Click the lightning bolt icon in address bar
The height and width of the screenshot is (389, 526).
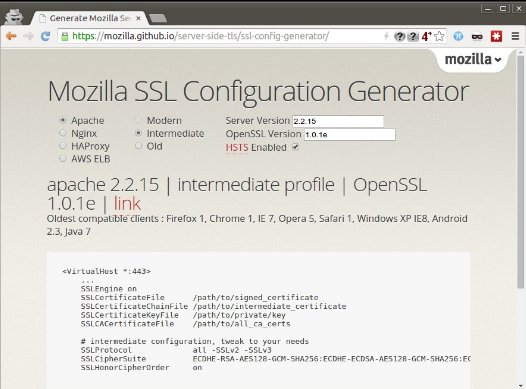point(386,36)
